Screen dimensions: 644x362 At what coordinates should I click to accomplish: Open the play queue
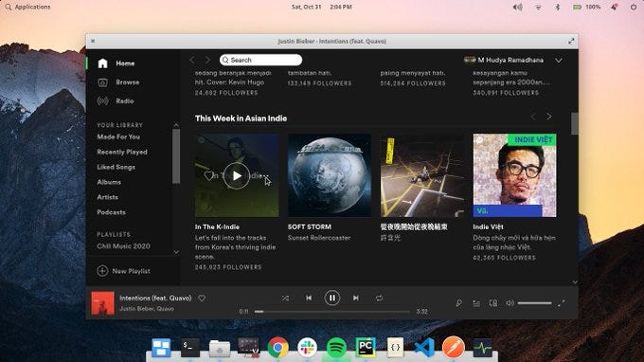coord(476,303)
